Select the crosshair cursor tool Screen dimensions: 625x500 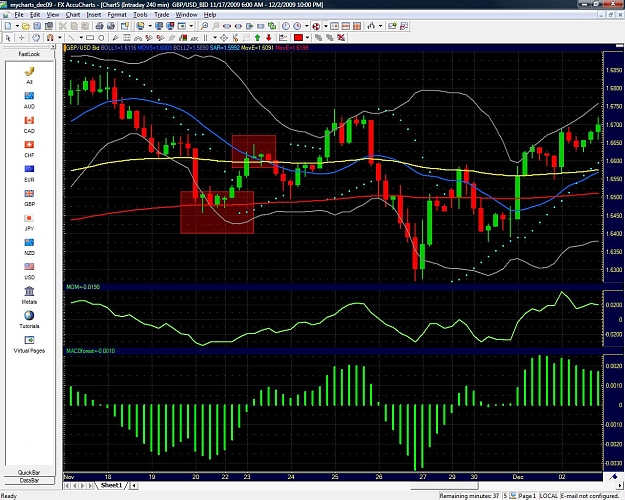tap(22, 37)
